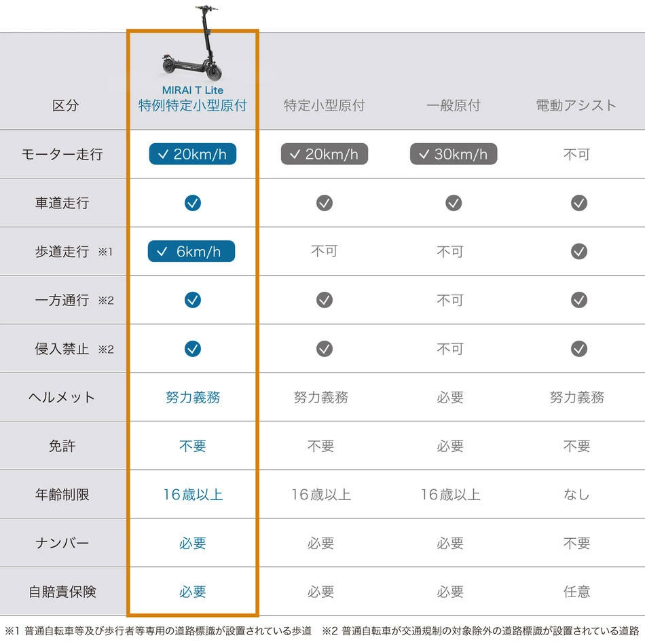The width and height of the screenshot is (645, 644).
Task: Click the ナンバー row label
Action: pos(62,544)
